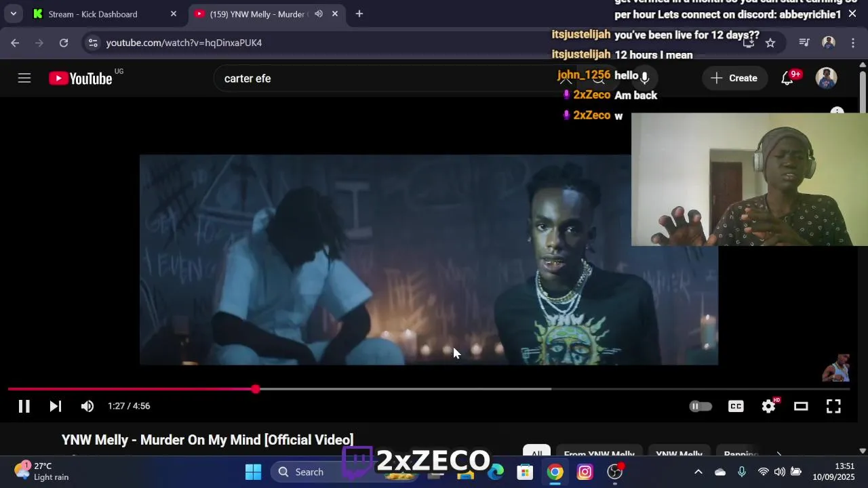
Task: Mute audio via the tab speaker icon
Action: (x=318, y=14)
